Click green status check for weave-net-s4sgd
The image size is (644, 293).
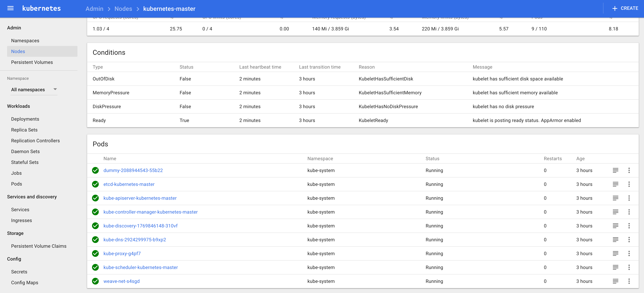point(95,281)
